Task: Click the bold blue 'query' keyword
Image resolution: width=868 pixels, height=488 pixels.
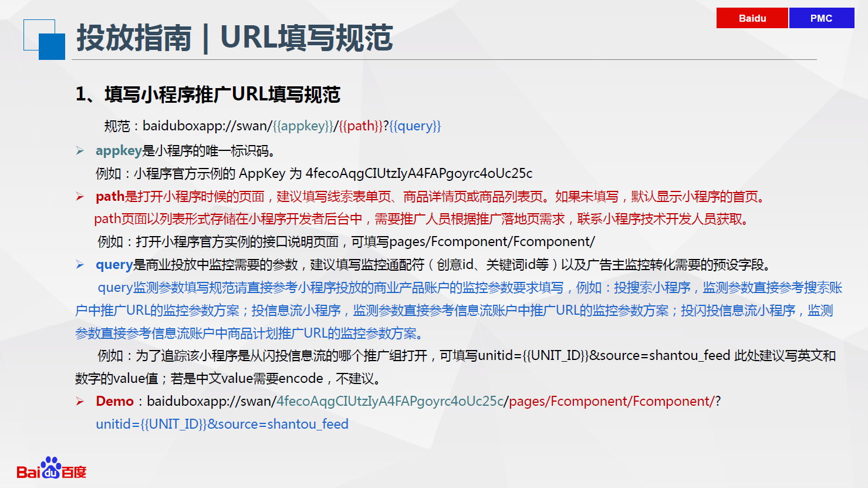Action: point(114,265)
